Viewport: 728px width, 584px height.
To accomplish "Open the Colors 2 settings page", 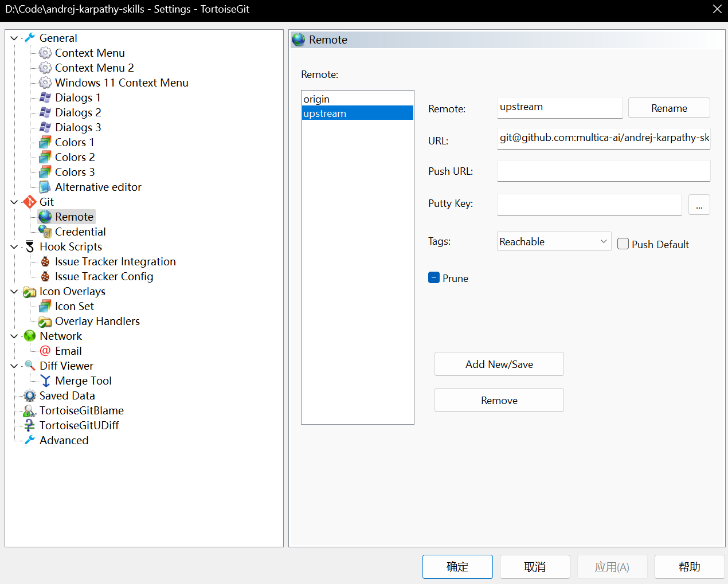I will [x=75, y=157].
